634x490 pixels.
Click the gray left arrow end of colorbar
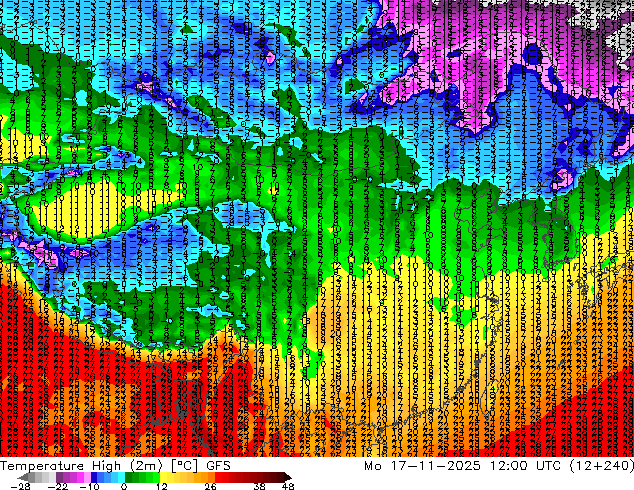(22, 477)
